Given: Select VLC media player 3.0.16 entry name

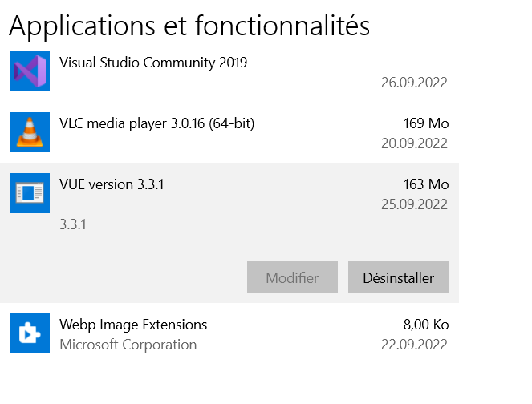Looking at the screenshot, I should click(x=156, y=123).
